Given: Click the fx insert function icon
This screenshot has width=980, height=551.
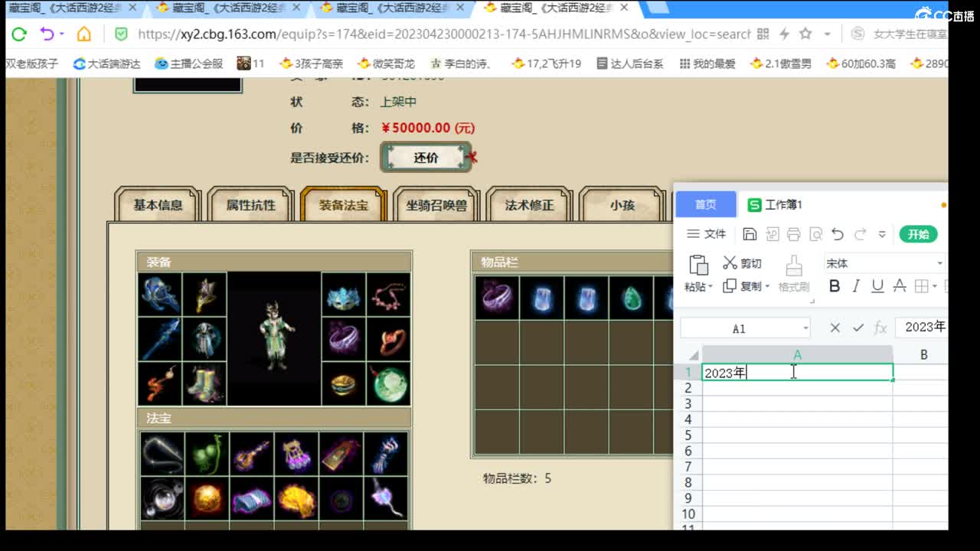Looking at the screenshot, I should (x=880, y=328).
